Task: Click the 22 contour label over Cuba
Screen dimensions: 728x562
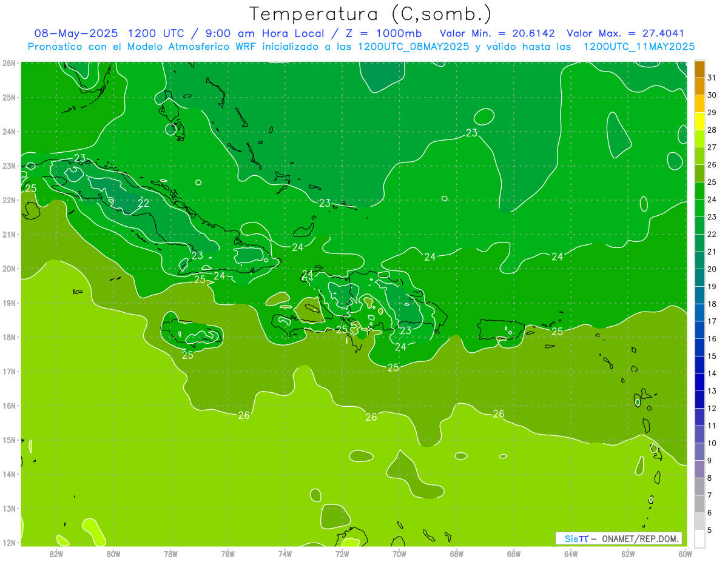Action: pyautogui.click(x=143, y=203)
